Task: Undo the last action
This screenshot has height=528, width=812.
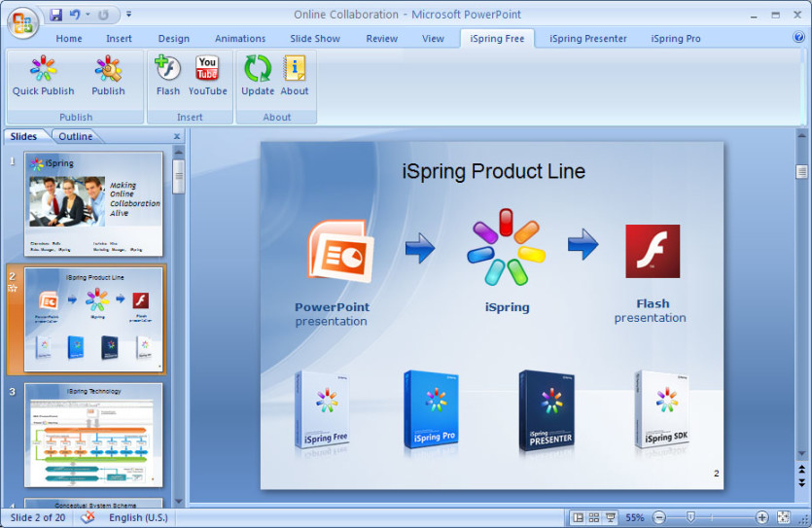Action: tap(75, 15)
